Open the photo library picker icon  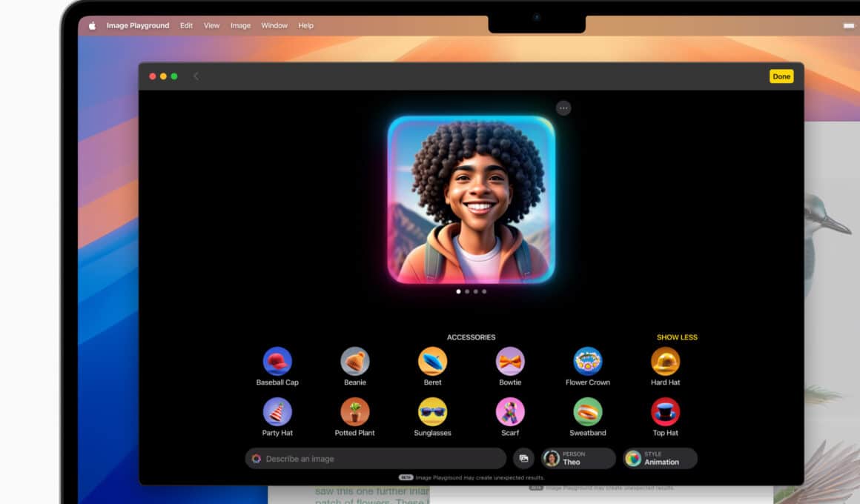pos(524,459)
